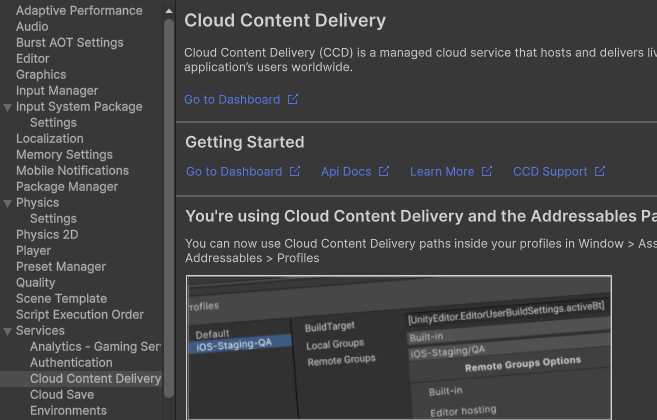
Task: Select Adaptive Performance settings
Action: coord(79,10)
